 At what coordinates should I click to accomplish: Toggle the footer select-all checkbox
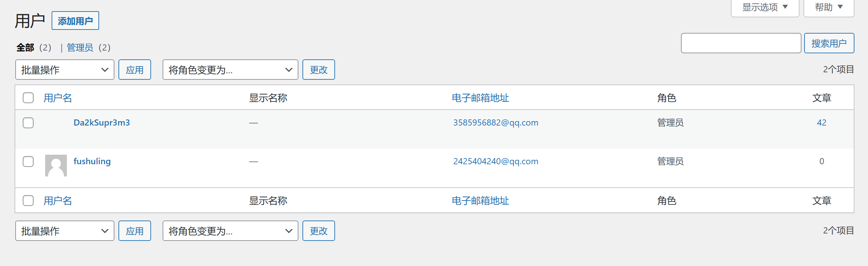click(28, 201)
